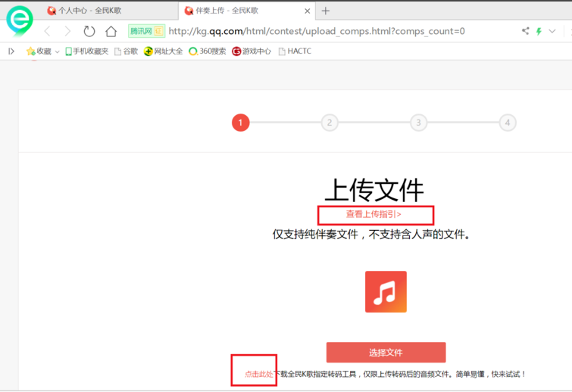Click the 选择文件 button
The image size is (572, 392).
click(x=386, y=353)
